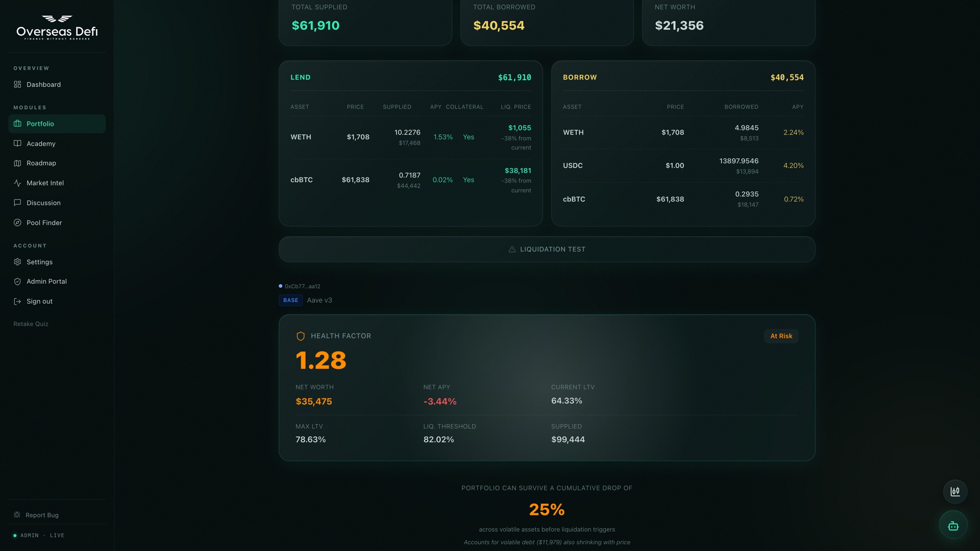Click the Discussion chat bubble icon

coord(17,203)
